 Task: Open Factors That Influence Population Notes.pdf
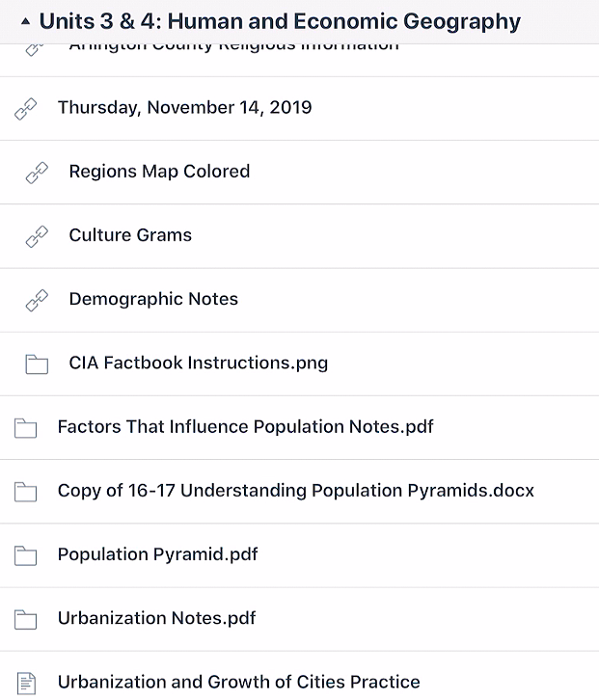pos(246,427)
